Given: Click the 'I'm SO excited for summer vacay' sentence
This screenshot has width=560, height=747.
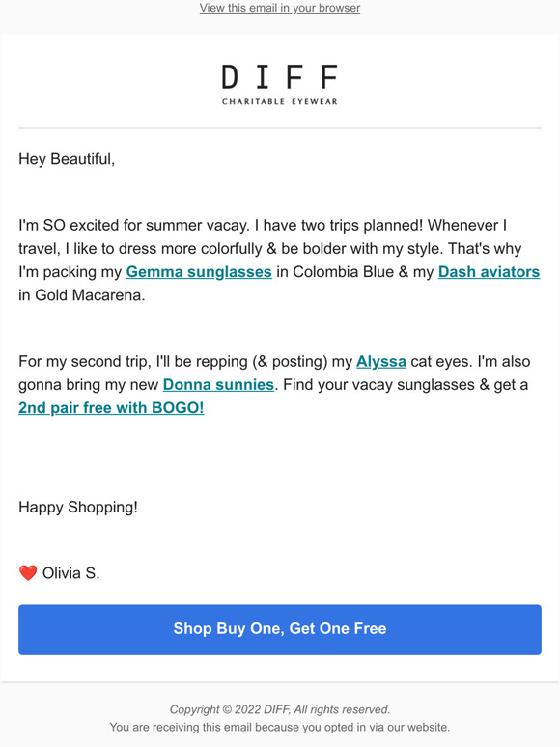Looking at the screenshot, I should click(134, 225).
